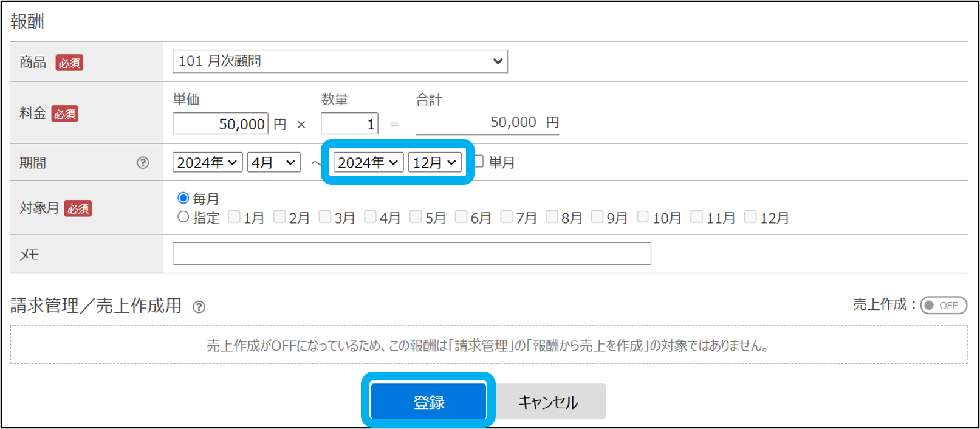Check the 6月 target month checkbox
Image resolution: width=980 pixels, height=429 pixels.
tap(461, 217)
